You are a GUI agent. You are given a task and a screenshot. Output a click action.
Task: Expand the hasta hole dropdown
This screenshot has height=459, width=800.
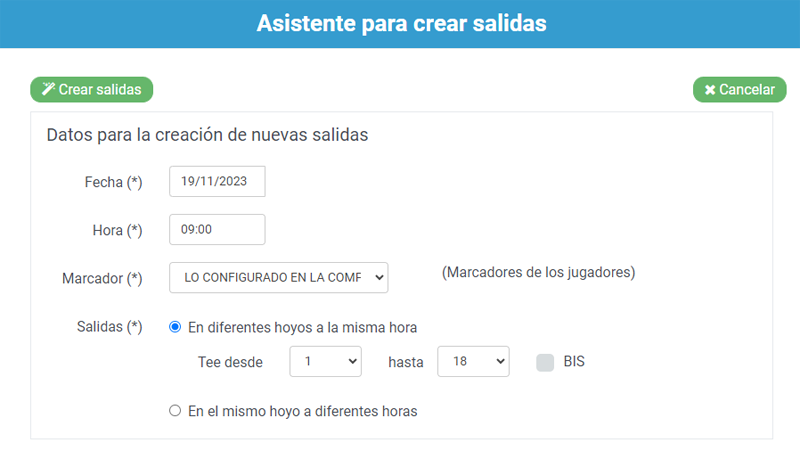(473, 362)
